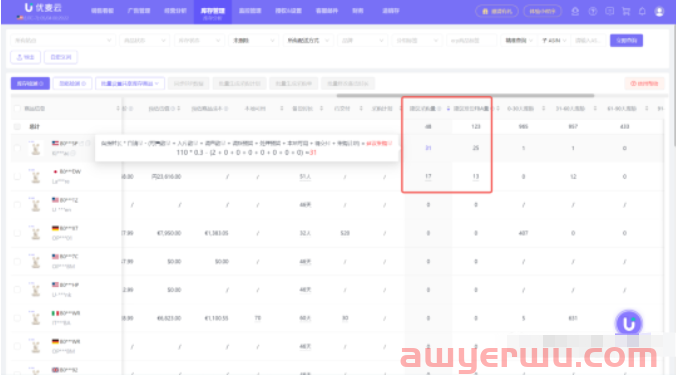The height and width of the screenshot is (387, 676).
Task: Open the product thumbnail in row B0**HP
Action: pyautogui.click(x=35, y=290)
